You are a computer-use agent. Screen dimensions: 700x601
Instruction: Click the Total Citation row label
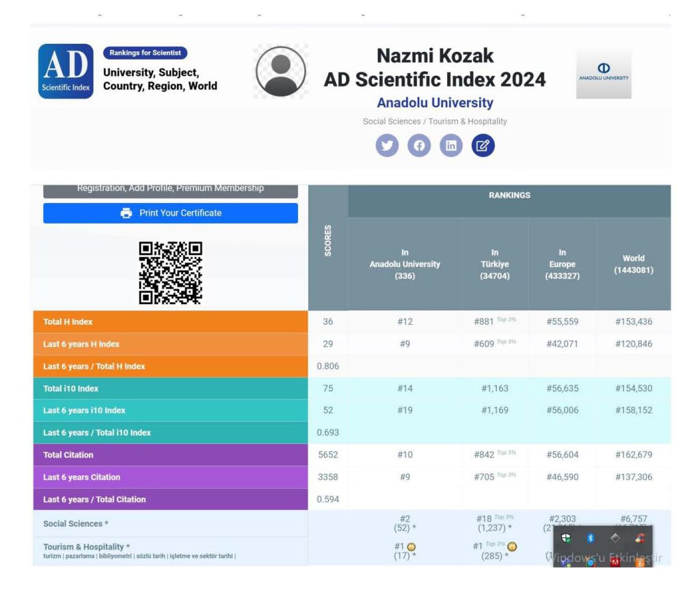(x=68, y=455)
